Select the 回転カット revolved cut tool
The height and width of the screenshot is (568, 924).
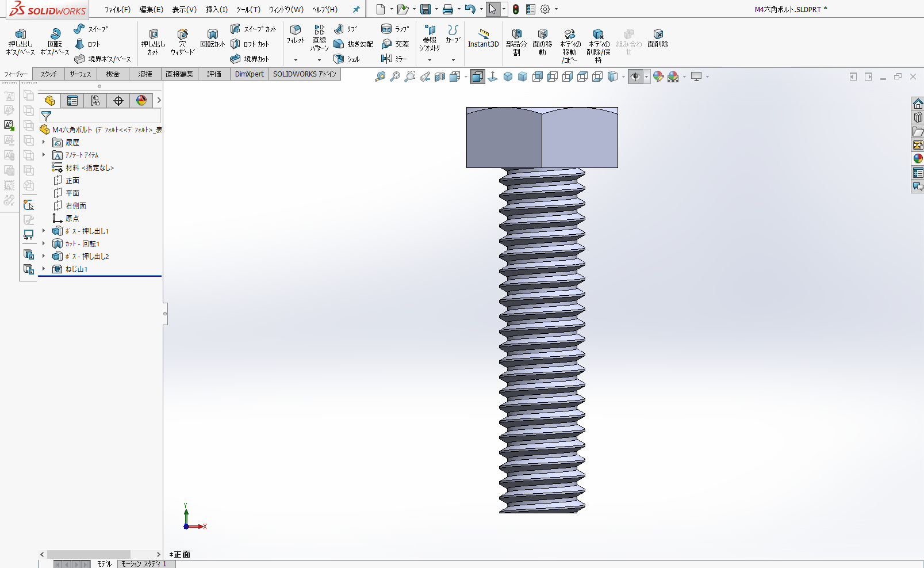212,38
